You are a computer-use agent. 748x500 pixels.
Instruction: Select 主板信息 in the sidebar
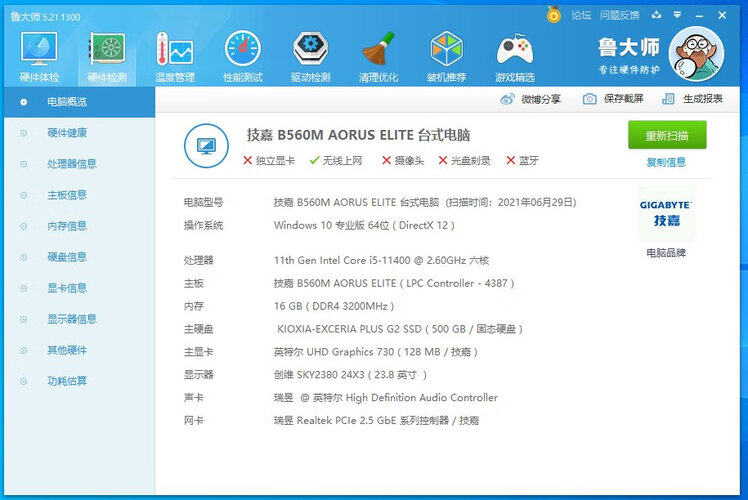point(79,195)
